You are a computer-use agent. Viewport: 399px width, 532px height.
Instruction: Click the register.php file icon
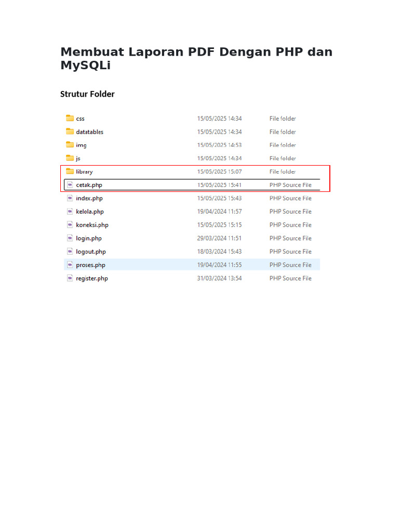[70, 278]
